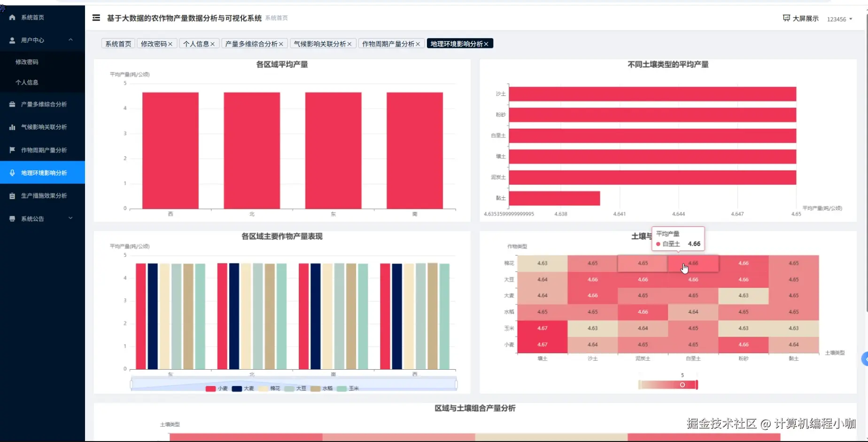Click the user icon next to 用户中心
868x442 pixels.
(x=11, y=40)
